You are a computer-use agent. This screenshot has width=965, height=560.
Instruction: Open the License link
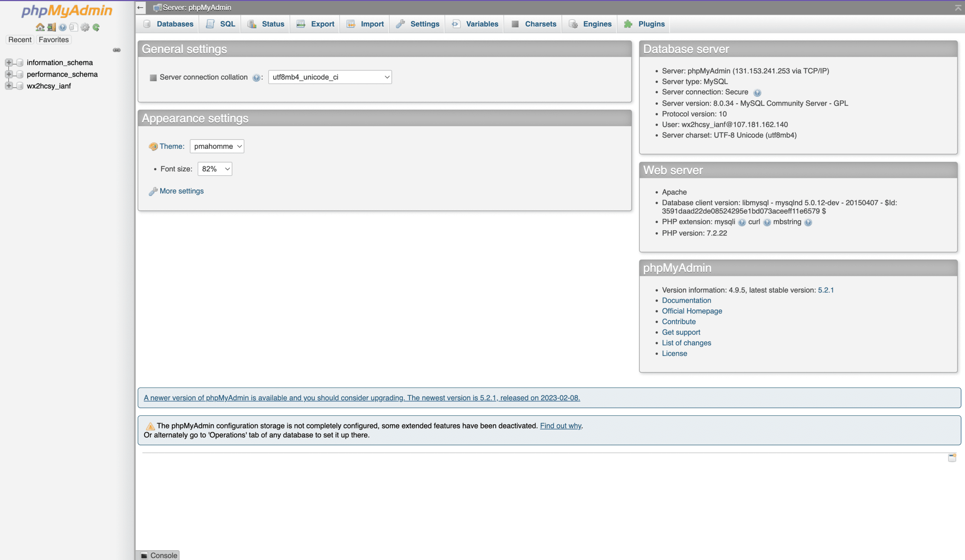[674, 354]
